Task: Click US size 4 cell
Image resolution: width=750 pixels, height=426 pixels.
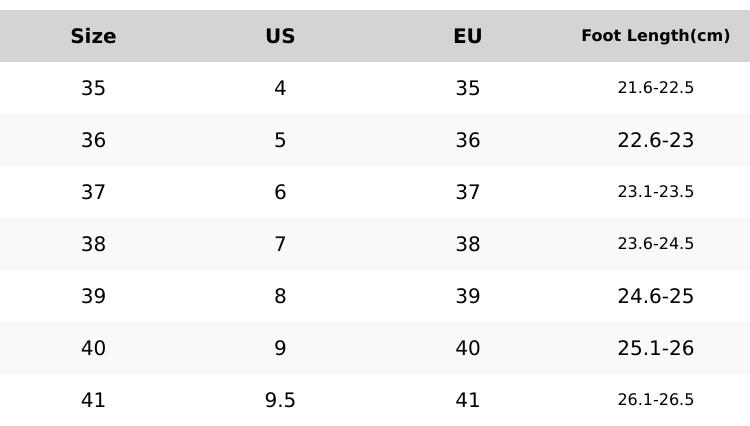Action: 280,88
